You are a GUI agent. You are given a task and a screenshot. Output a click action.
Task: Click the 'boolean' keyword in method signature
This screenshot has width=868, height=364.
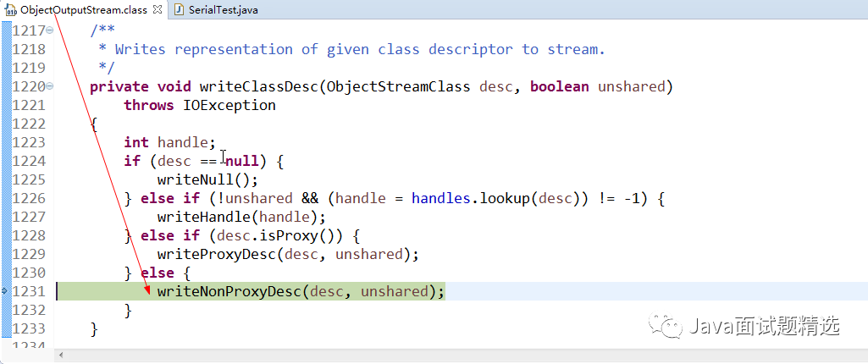pyautogui.click(x=560, y=87)
